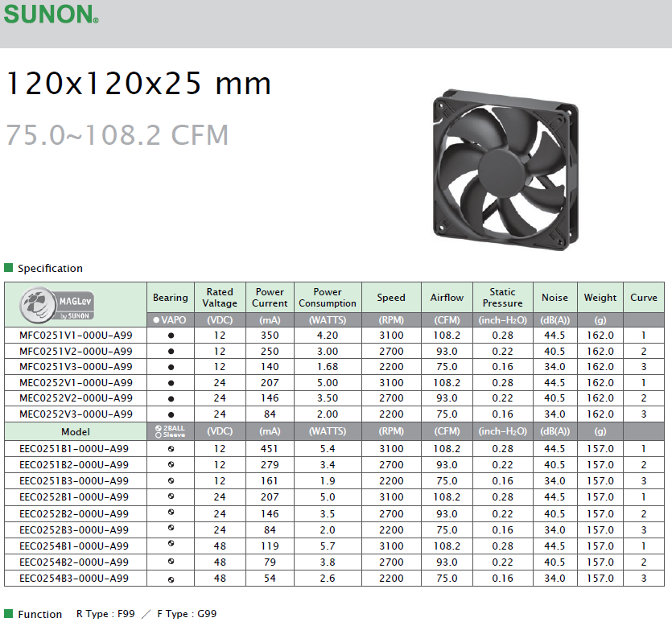Click the Airflow column header
The width and height of the screenshot is (672, 622).
[x=447, y=297]
